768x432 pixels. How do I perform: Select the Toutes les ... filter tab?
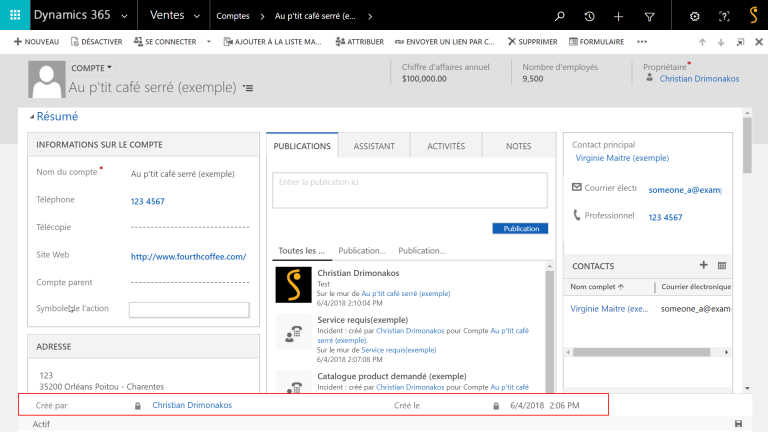[x=302, y=250]
